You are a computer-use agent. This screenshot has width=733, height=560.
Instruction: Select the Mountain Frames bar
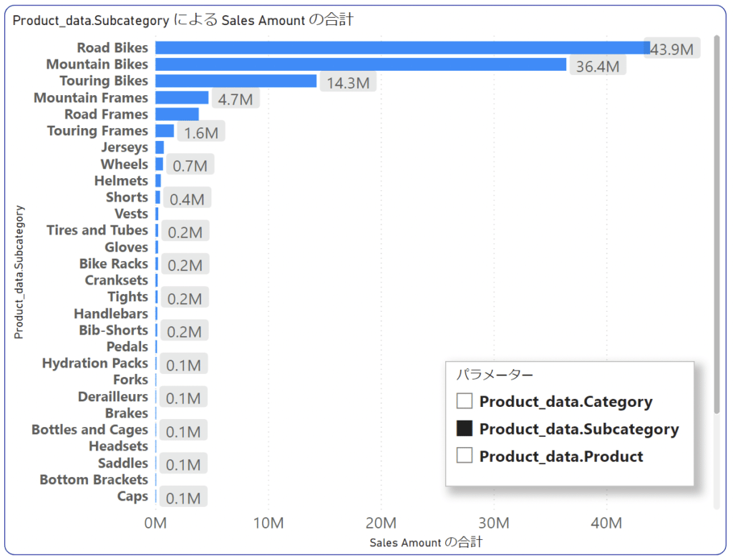pyautogui.click(x=181, y=97)
